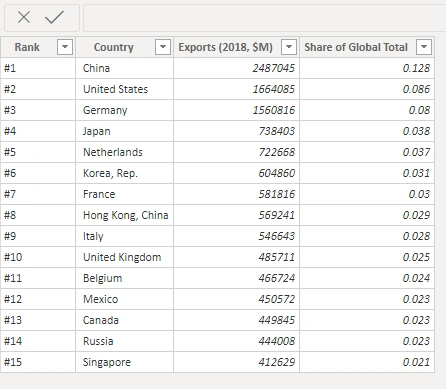
Task: Select Germany's exports value 1560816
Action: [237, 110]
